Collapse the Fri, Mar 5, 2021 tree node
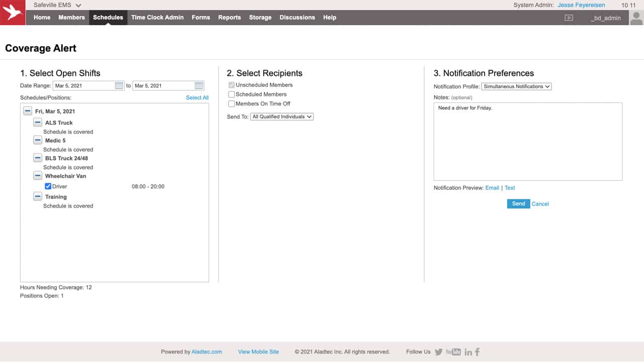 pos(28,111)
